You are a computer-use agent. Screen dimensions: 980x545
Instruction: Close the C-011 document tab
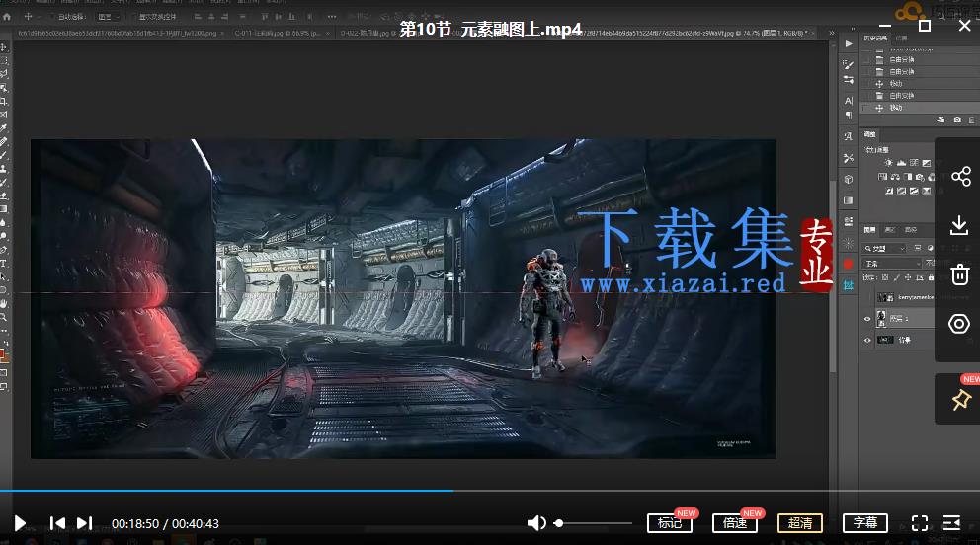tap(329, 34)
